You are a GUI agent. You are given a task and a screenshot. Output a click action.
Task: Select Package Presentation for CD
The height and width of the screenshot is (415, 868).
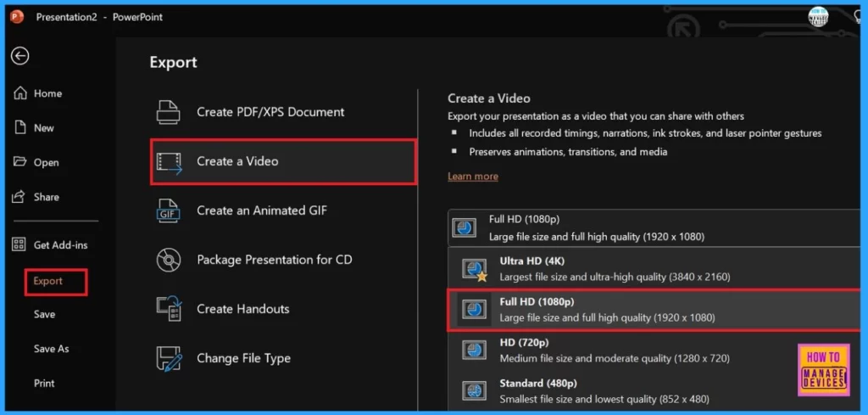pos(283,260)
